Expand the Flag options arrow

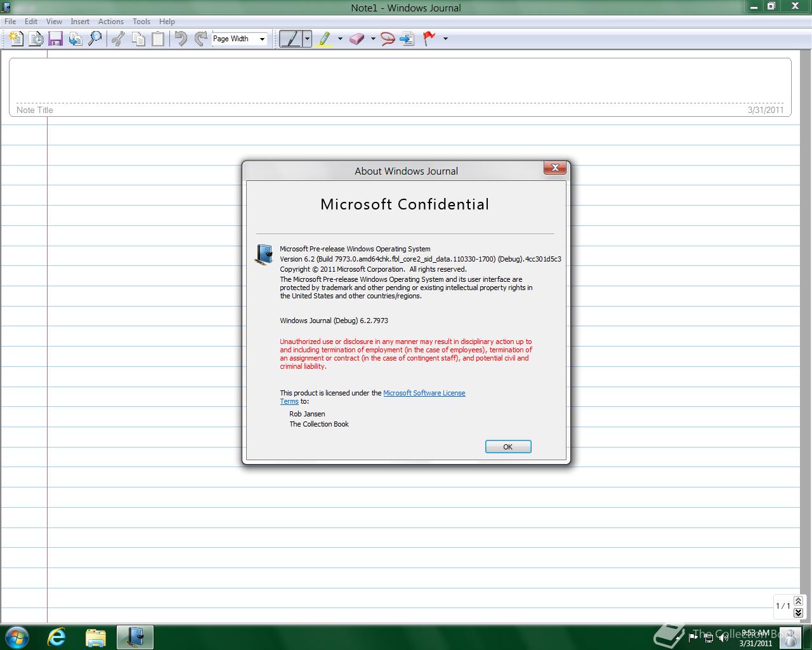445,39
